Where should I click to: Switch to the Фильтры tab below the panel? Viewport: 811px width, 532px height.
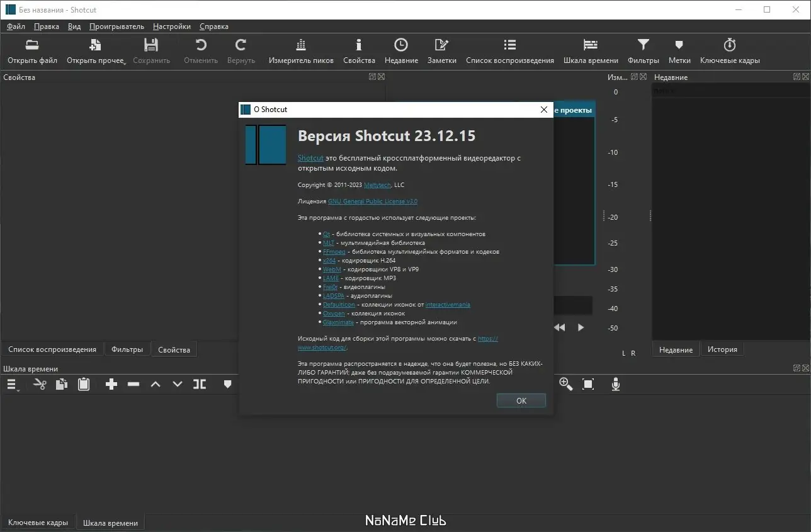pyautogui.click(x=127, y=349)
